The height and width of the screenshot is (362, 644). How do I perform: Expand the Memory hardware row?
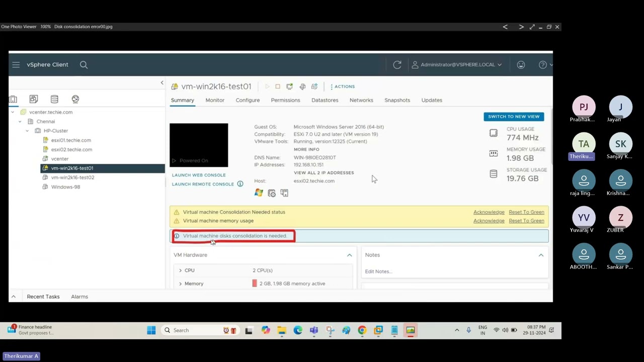[180, 284]
